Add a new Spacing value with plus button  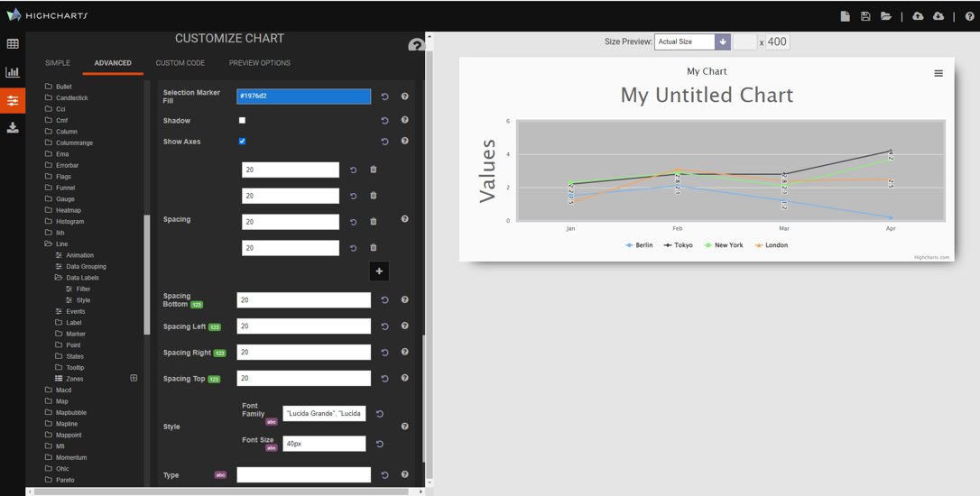coord(379,271)
